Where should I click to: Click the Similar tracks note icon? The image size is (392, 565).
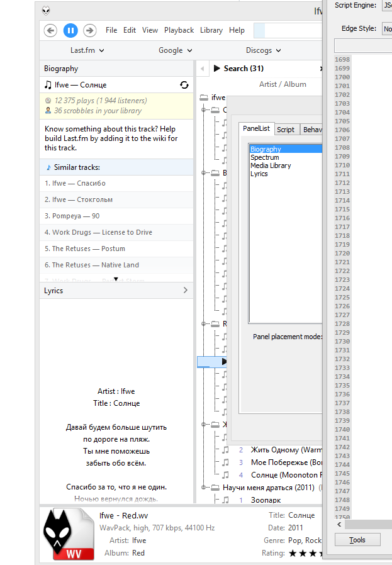(x=48, y=167)
